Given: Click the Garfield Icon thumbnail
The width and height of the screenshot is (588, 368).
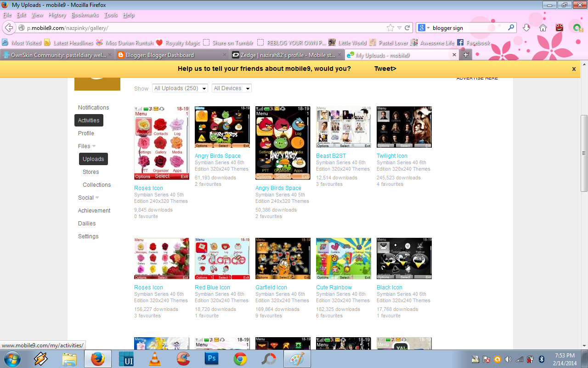Looking at the screenshot, I should [x=283, y=259].
